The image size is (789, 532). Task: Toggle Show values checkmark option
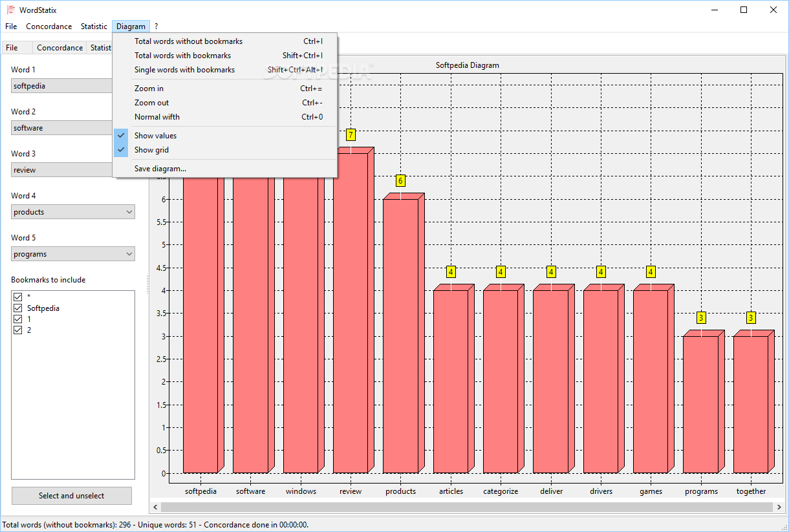point(224,136)
